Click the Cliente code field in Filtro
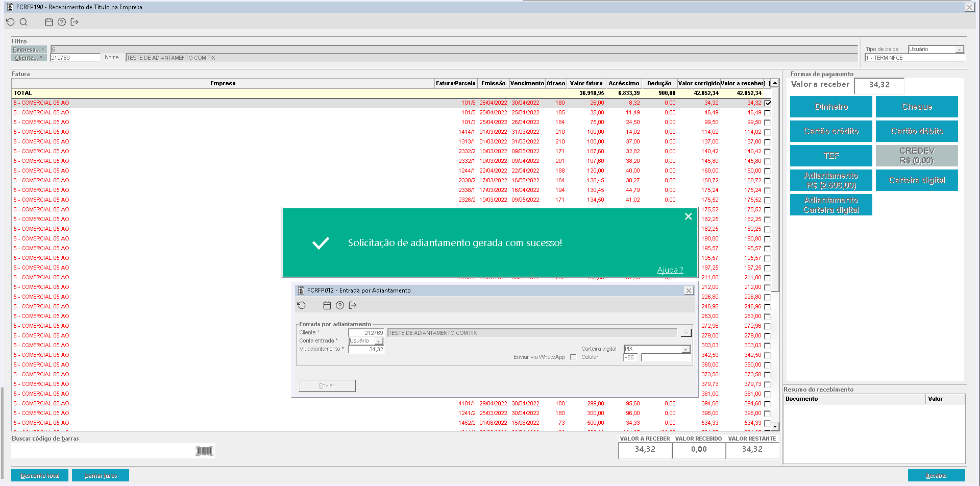This screenshot has height=486, width=980. click(x=76, y=58)
